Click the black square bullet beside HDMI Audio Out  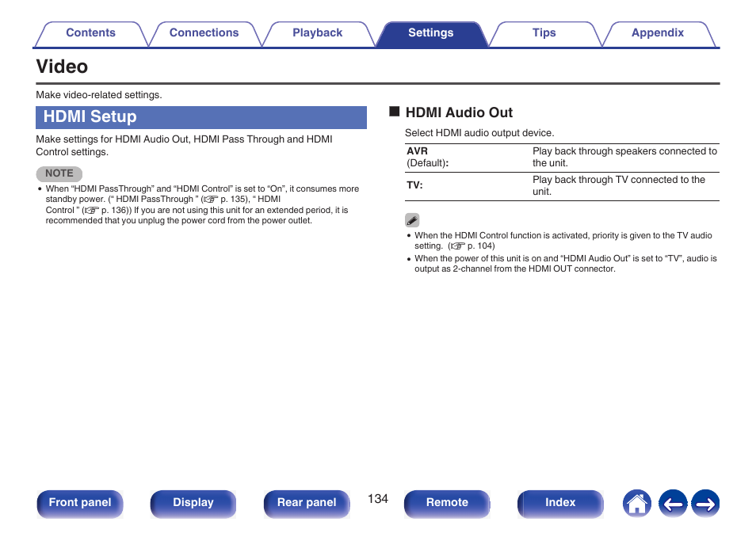[395, 112]
